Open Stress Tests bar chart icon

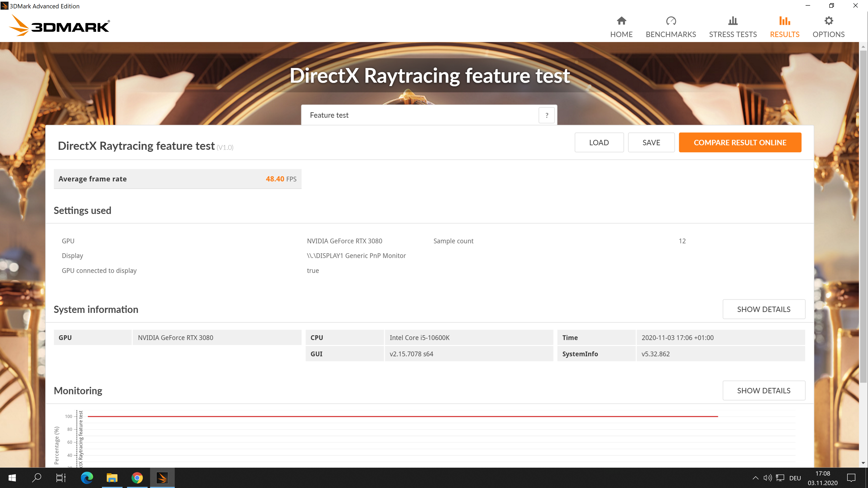[733, 21]
